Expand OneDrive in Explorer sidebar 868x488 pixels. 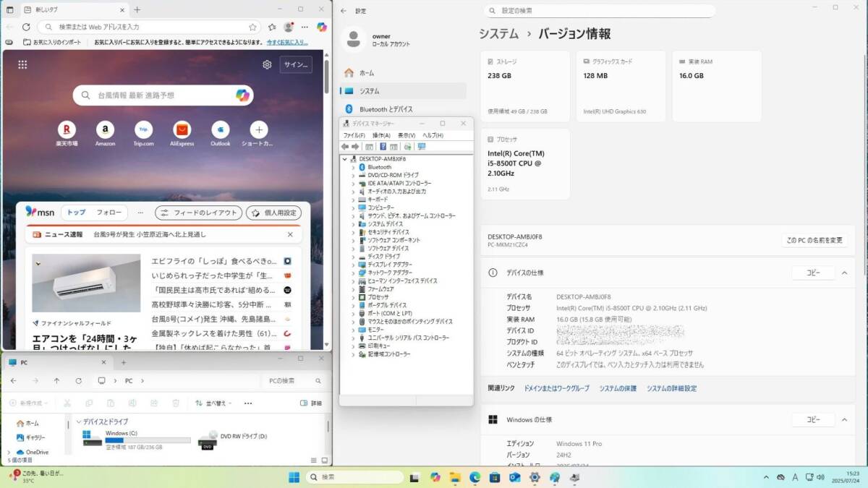(9, 452)
